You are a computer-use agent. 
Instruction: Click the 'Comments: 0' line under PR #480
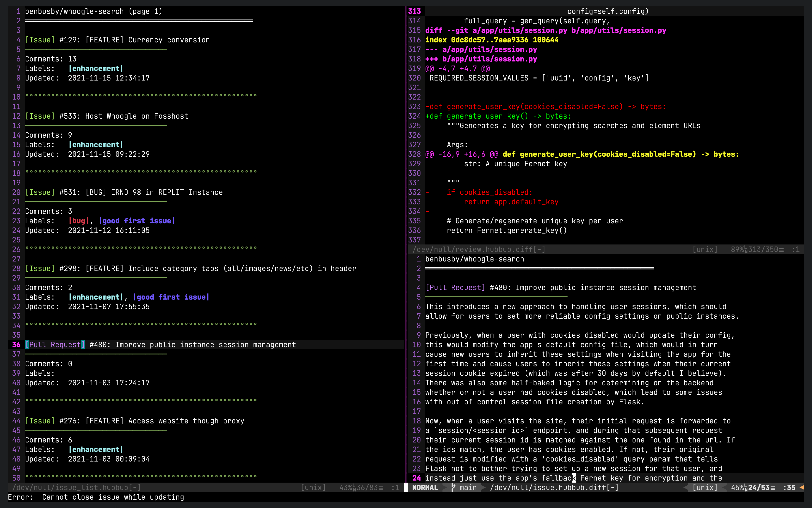(49, 364)
